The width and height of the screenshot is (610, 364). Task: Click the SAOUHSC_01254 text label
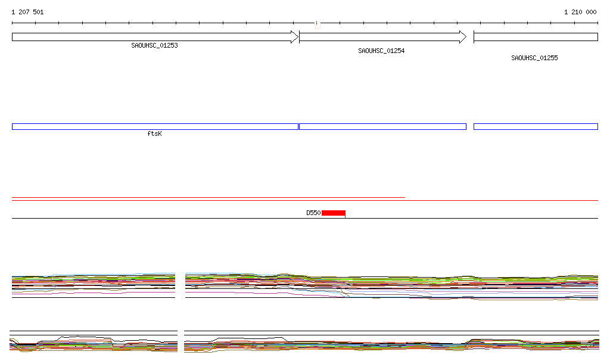381,51
